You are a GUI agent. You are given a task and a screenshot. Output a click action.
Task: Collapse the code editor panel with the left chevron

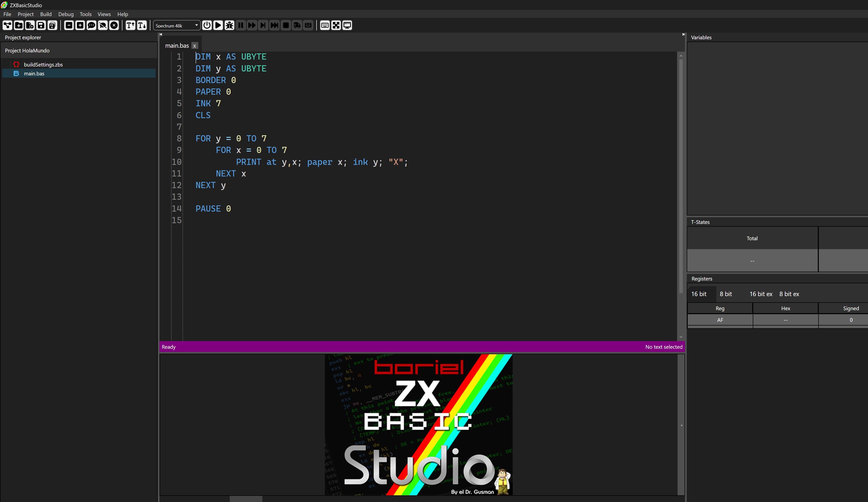[161, 34]
